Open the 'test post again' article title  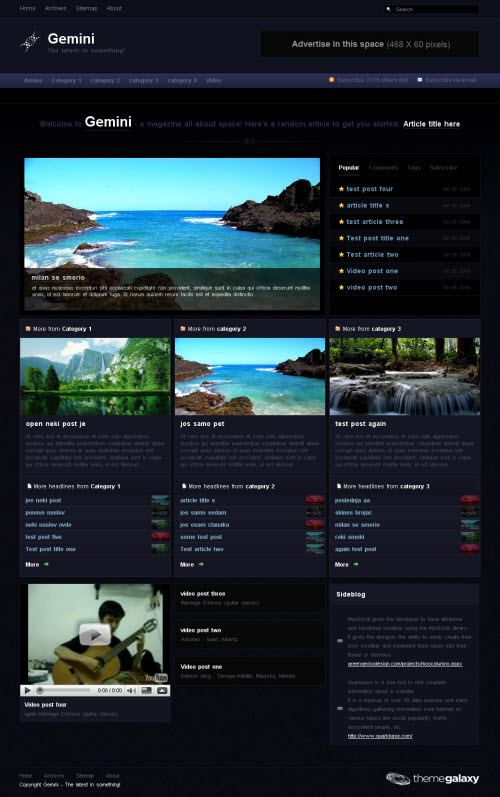(361, 424)
